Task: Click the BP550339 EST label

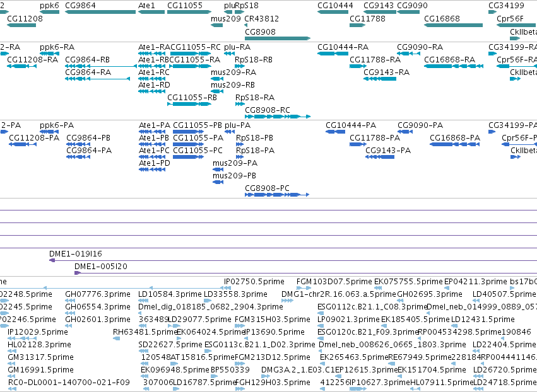Action: (230, 370)
